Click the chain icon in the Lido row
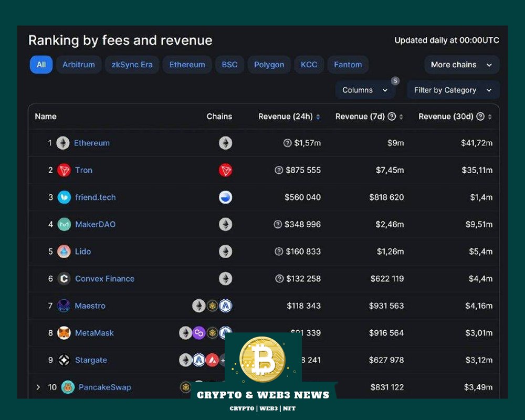 [225, 251]
